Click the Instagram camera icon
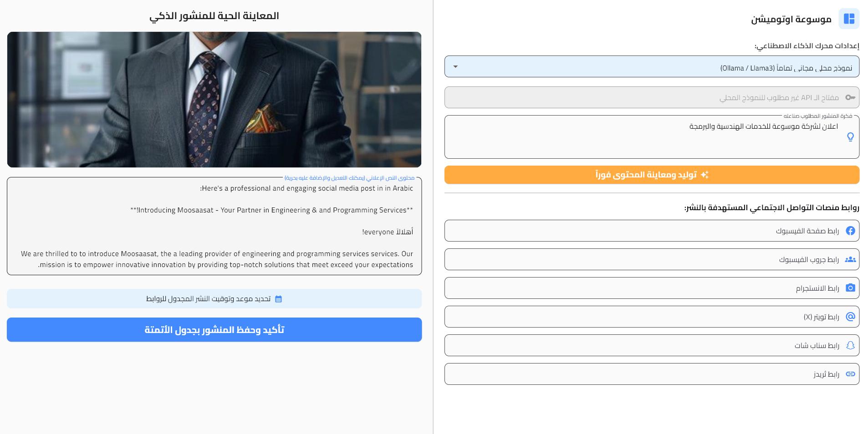The image size is (868, 434). [x=850, y=288]
